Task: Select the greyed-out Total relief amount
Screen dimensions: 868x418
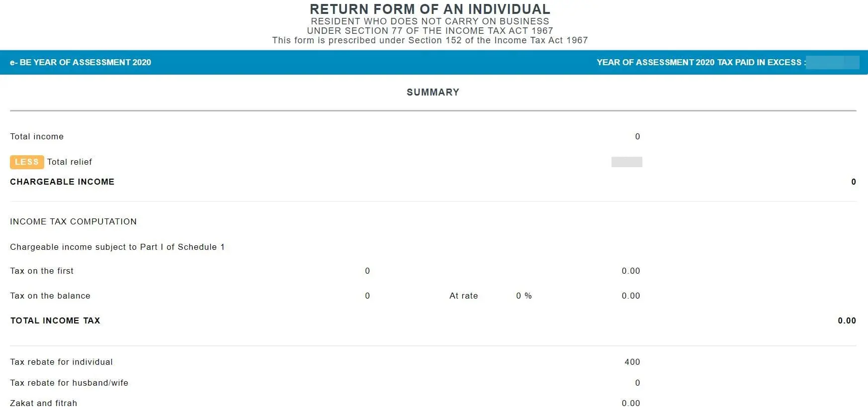Action: 626,162
